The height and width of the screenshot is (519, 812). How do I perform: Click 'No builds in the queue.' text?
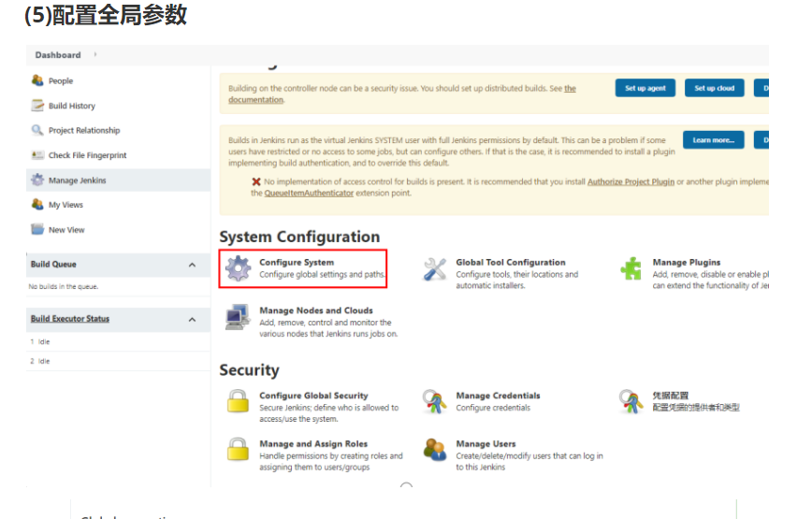64,287
